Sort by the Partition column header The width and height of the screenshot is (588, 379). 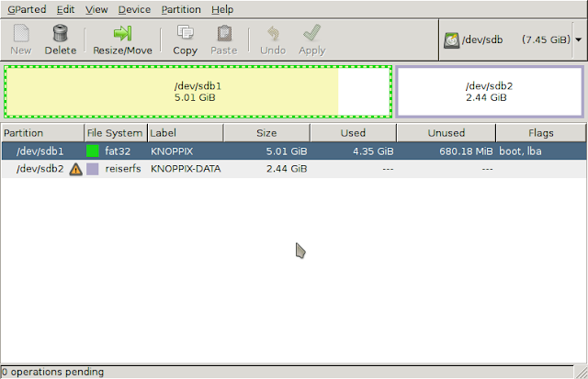pyautogui.click(x=43, y=133)
